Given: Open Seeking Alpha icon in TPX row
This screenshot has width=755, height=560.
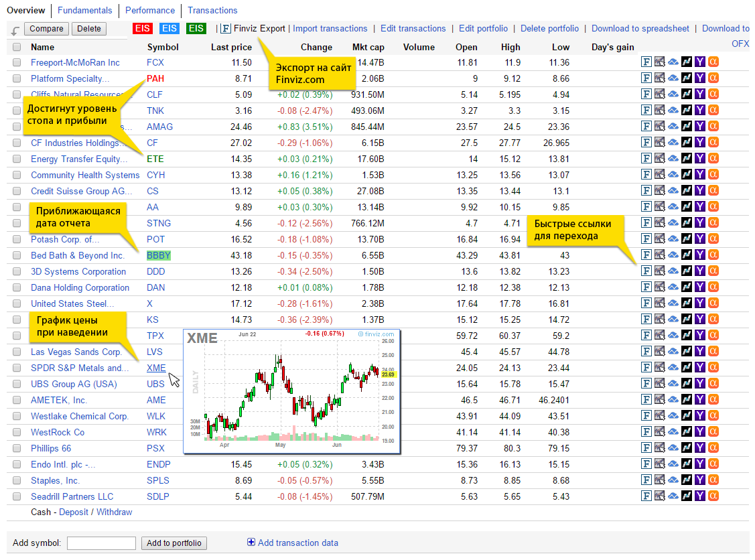Looking at the screenshot, I should click(x=713, y=335).
